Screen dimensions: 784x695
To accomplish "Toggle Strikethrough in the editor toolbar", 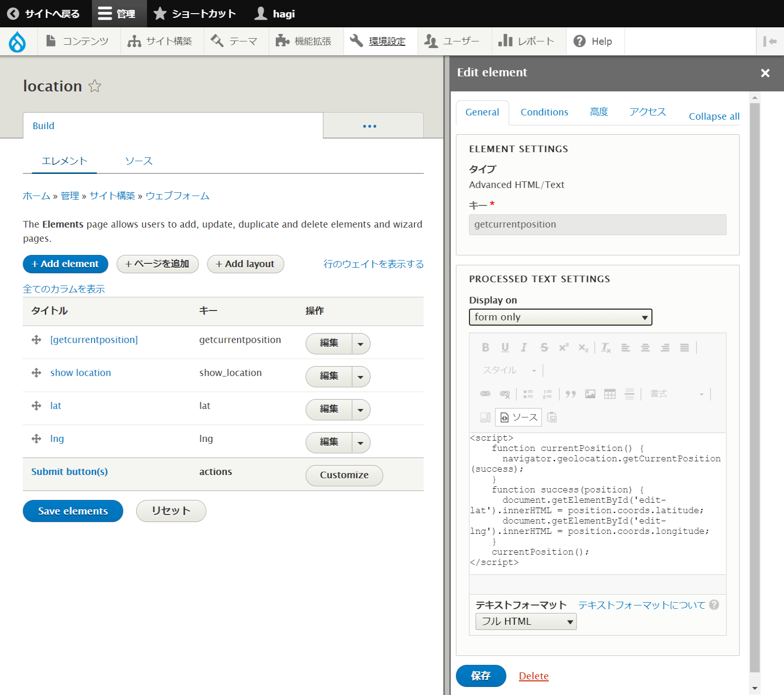I will (x=544, y=348).
